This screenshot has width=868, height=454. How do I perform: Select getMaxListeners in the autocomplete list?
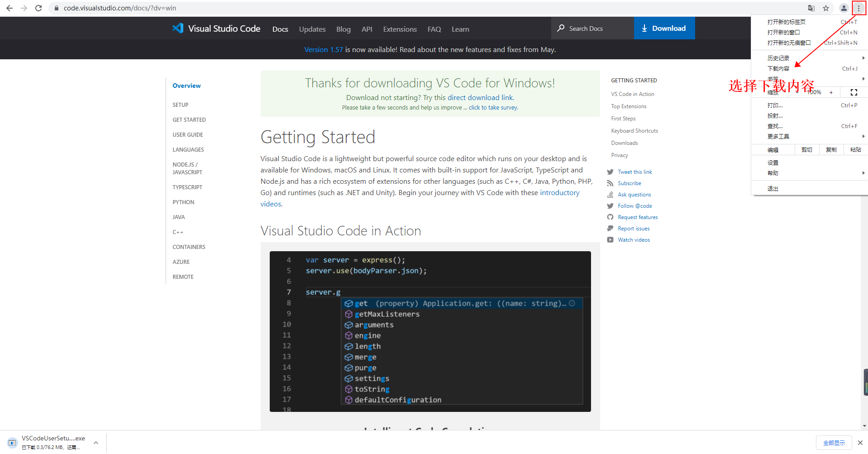pos(462,314)
